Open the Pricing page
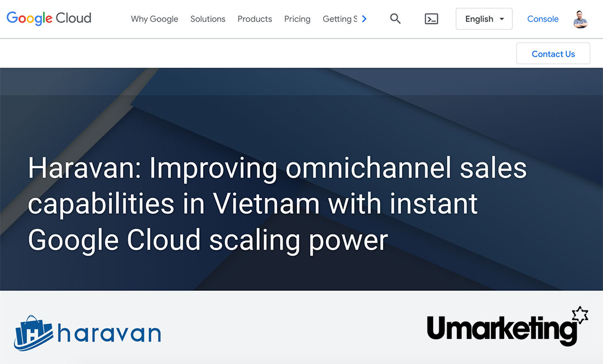 (297, 19)
